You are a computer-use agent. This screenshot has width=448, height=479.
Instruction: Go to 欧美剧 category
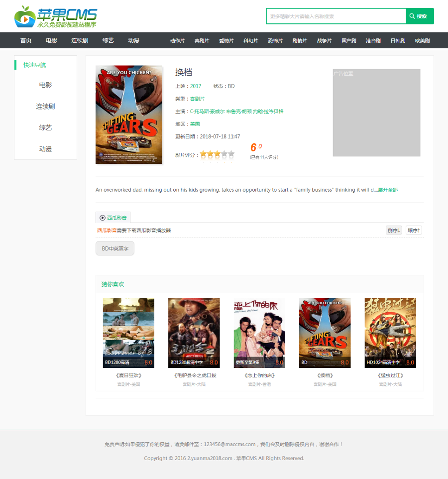coord(422,41)
